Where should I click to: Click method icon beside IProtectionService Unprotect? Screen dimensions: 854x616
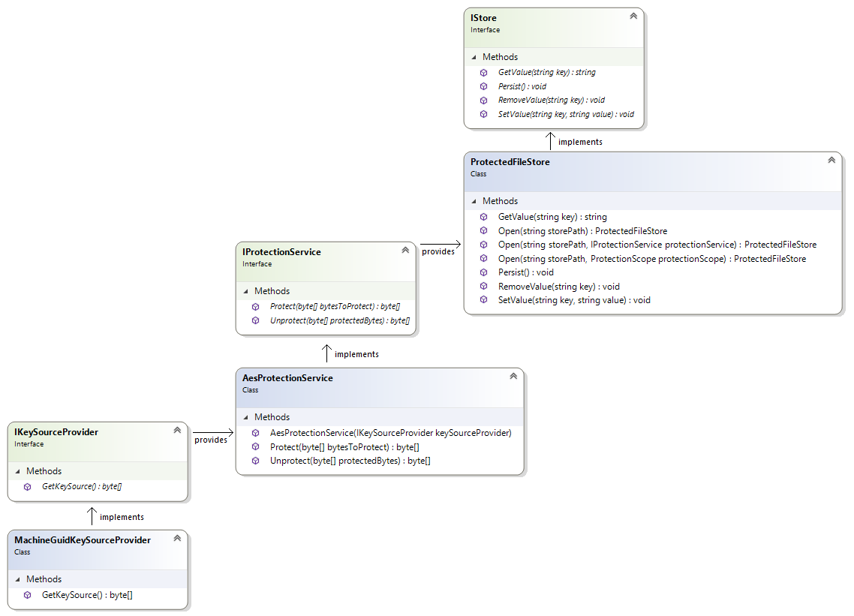point(255,320)
